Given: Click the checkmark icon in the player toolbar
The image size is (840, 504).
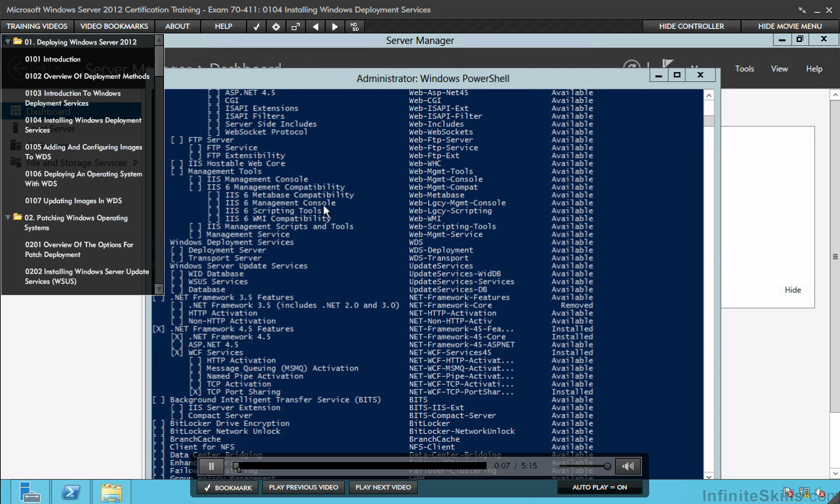Looking at the screenshot, I should tap(256, 26).
